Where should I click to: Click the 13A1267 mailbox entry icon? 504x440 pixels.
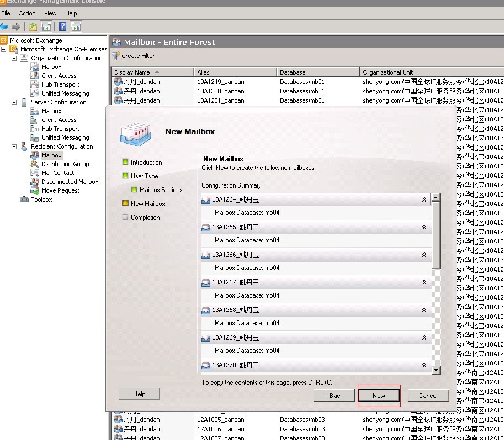click(206, 283)
